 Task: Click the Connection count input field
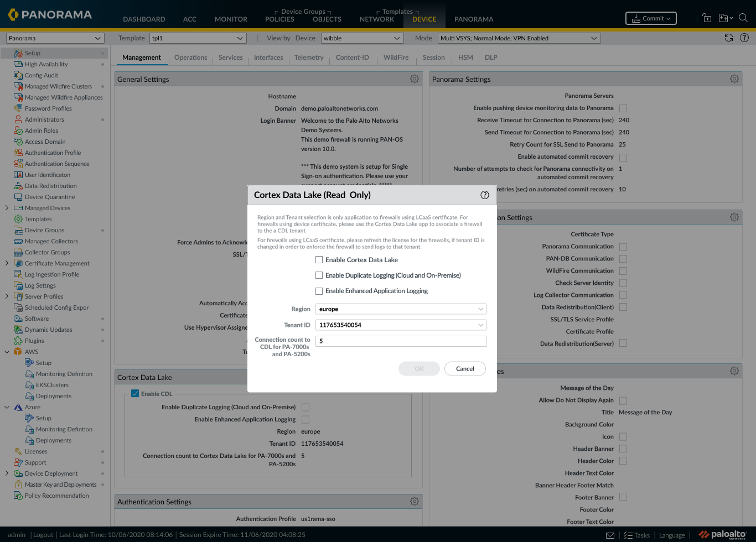coord(401,341)
